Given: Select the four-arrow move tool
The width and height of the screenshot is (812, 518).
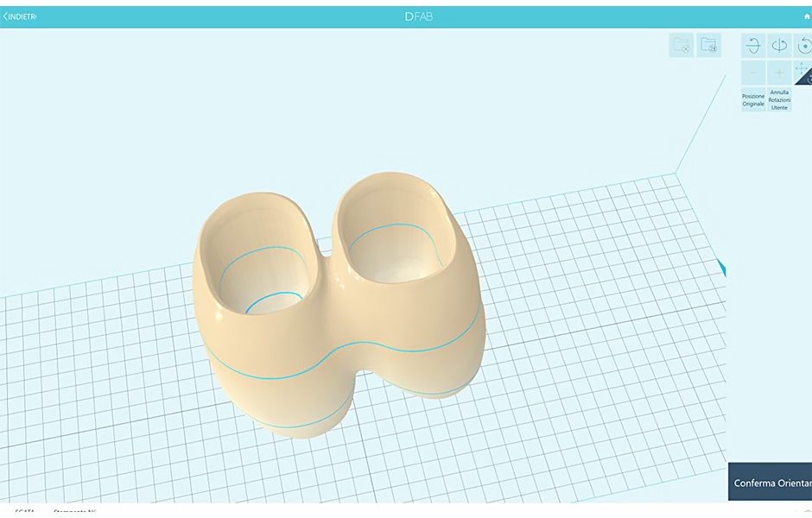Looking at the screenshot, I should (x=802, y=67).
